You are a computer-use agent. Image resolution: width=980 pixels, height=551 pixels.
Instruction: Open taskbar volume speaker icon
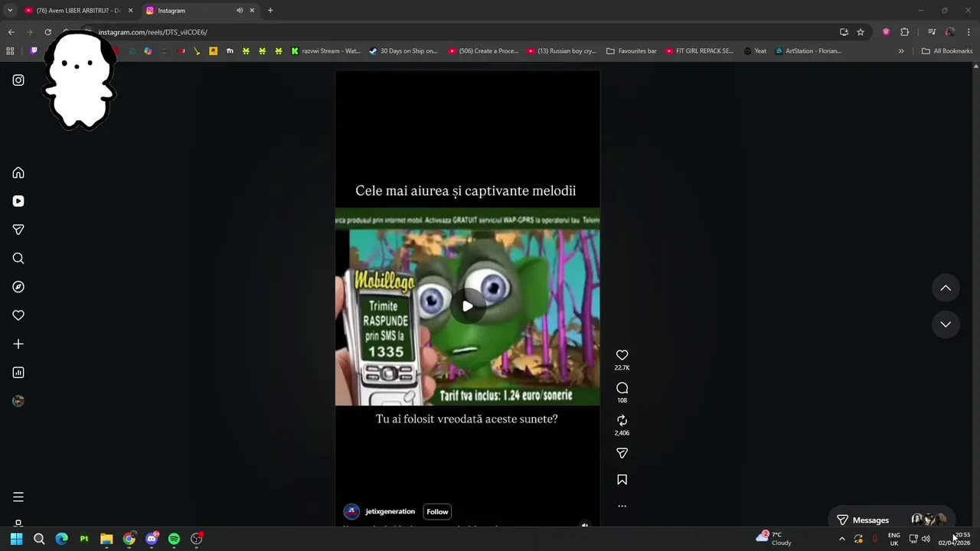tap(926, 539)
